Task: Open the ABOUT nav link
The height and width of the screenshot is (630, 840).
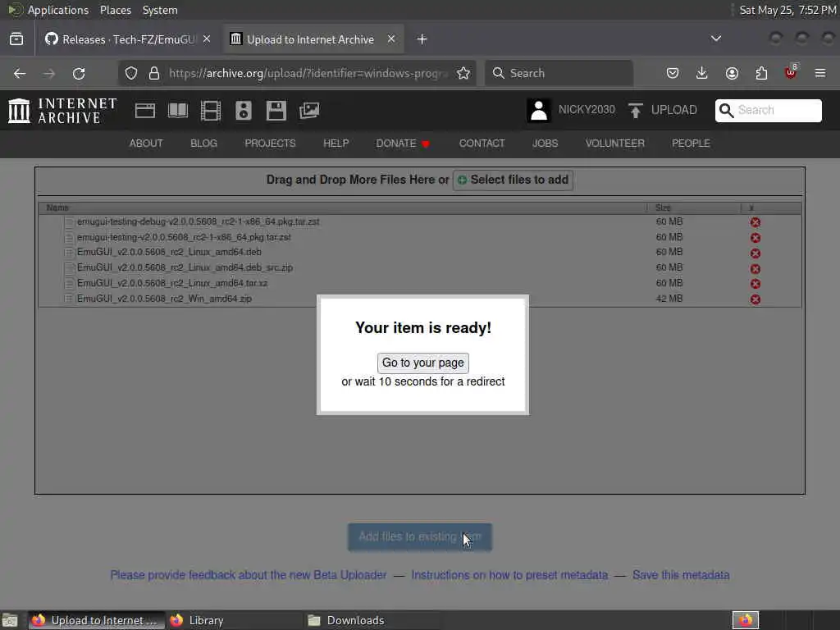Action: (146, 144)
